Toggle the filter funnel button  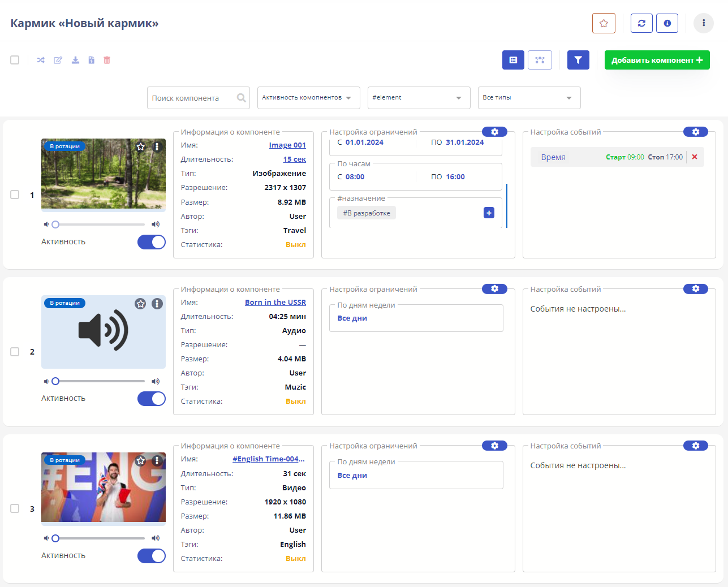tap(578, 60)
